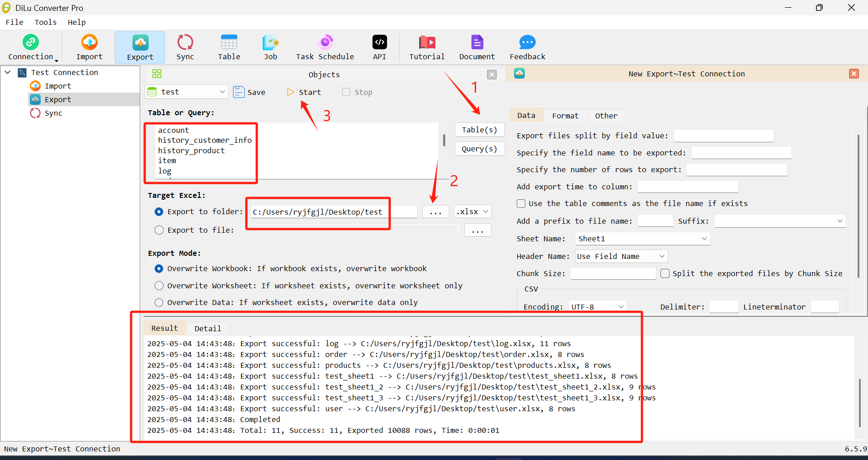
Task: Click the Query(s) button
Action: click(x=480, y=149)
